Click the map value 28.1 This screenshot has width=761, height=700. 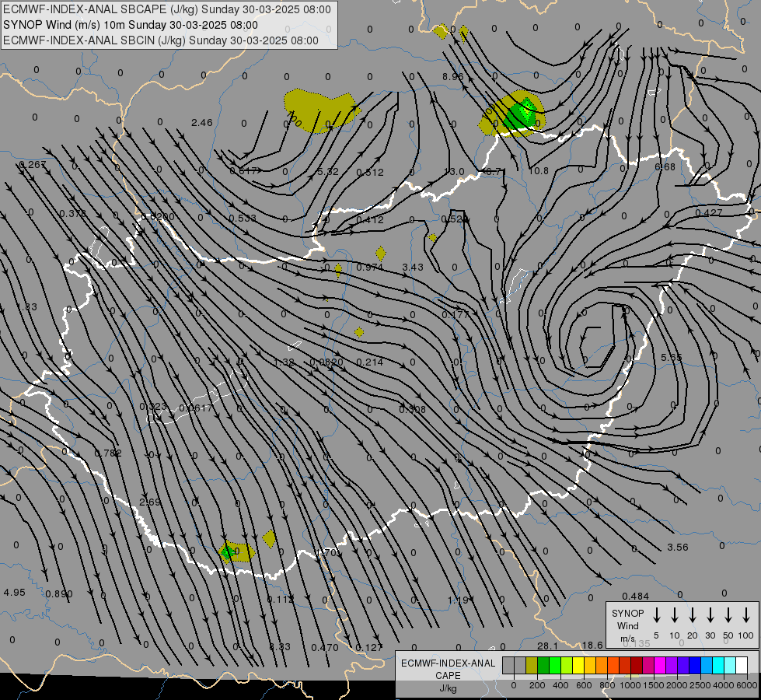547,645
